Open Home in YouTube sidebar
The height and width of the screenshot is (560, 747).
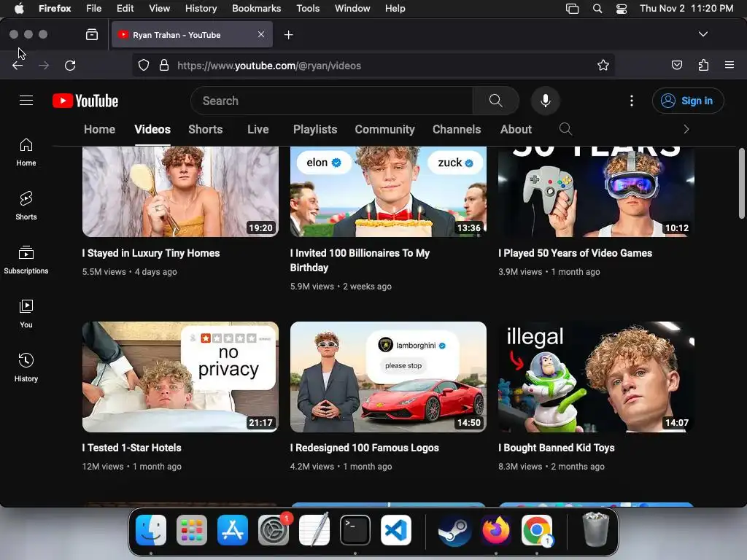point(26,152)
